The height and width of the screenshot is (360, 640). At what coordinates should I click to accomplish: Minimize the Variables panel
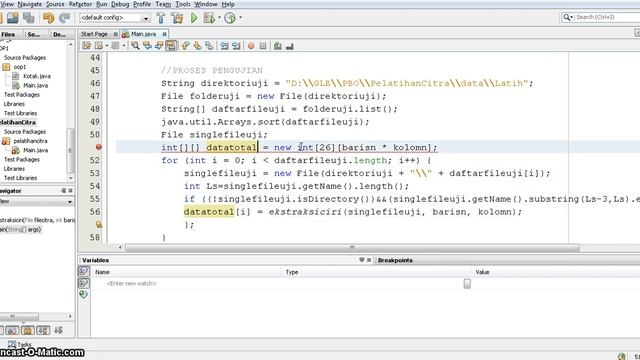tap(362, 260)
